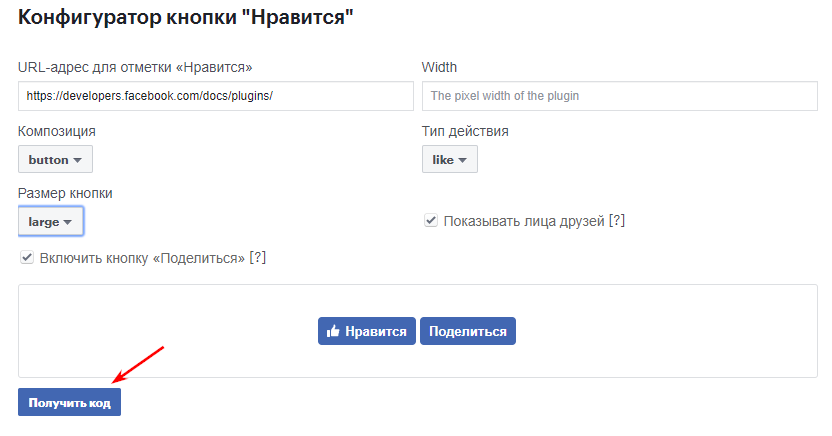Click the Поделиться preview button
The image size is (832, 436).
[x=467, y=331]
